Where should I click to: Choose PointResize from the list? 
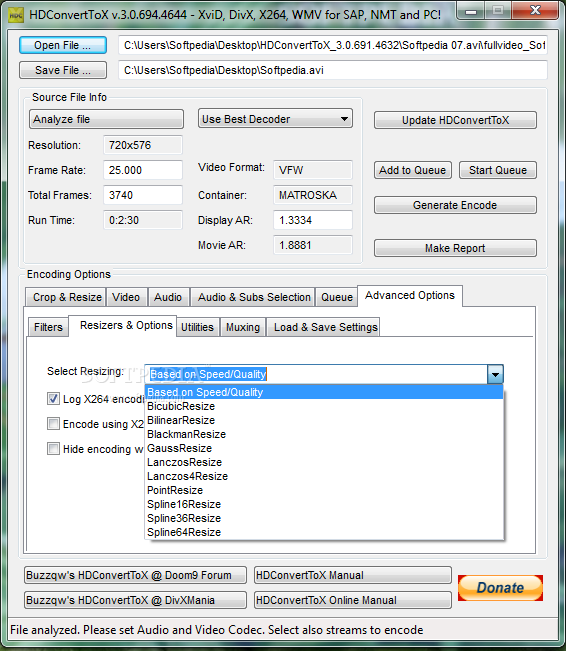tap(324, 490)
